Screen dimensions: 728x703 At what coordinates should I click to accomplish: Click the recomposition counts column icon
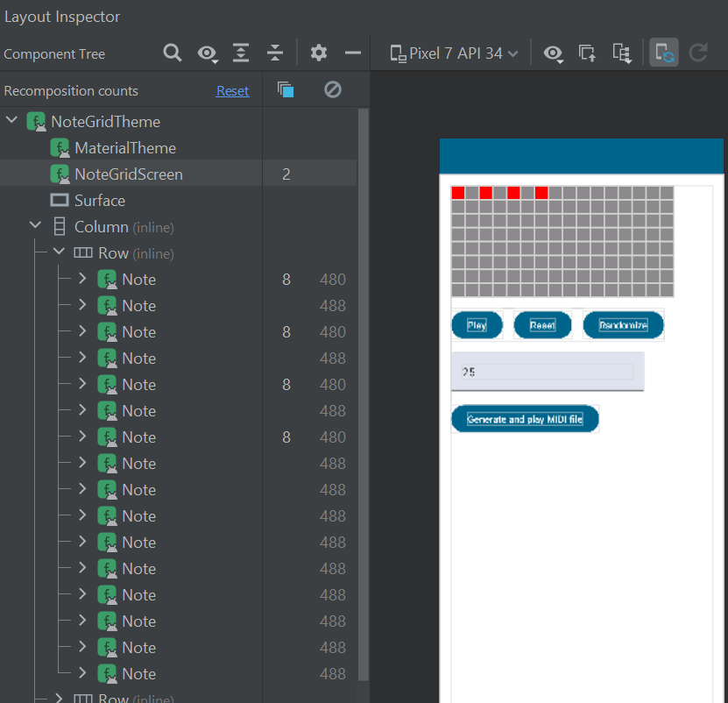(285, 89)
